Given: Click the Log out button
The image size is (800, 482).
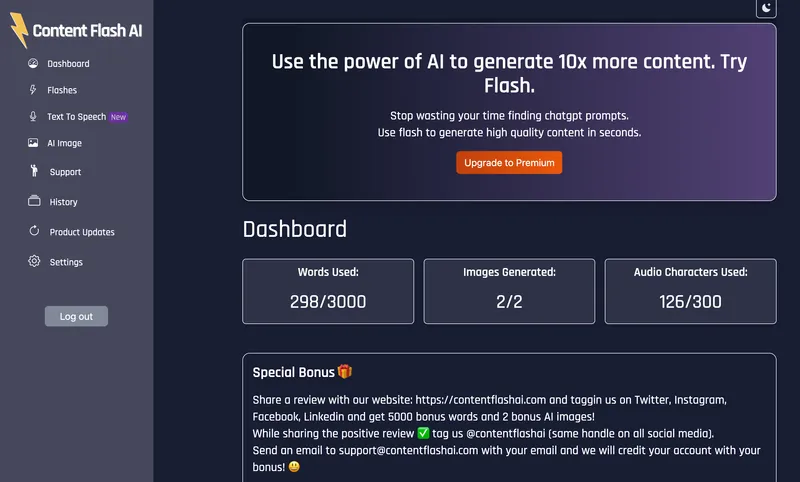Looking at the screenshot, I should point(76,316).
